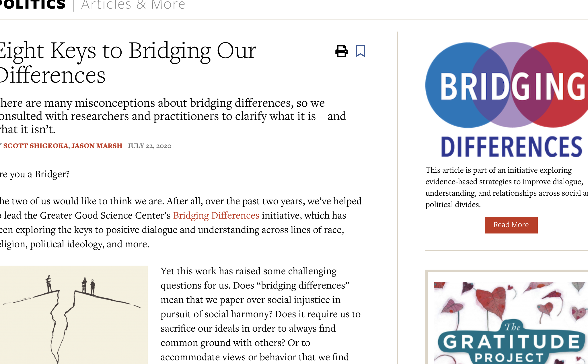This screenshot has height=364, width=588.
Task: Open the Politics section heading
Action: [33, 5]
